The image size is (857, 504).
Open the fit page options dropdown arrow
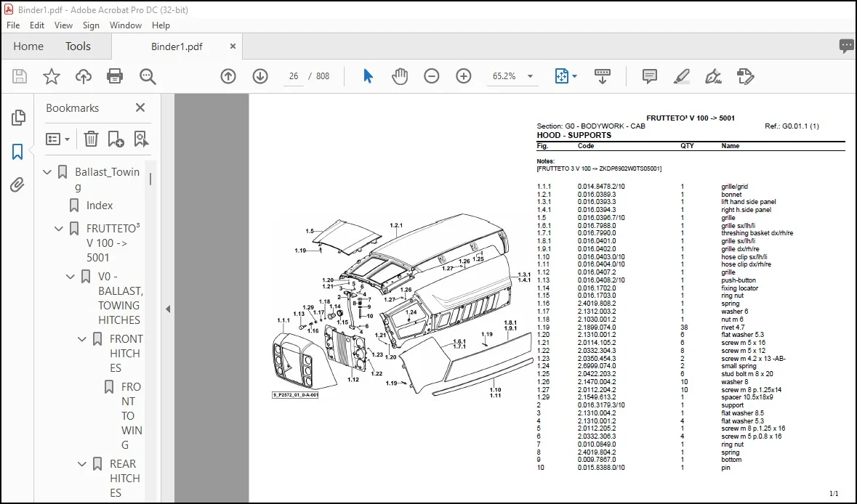574,76
